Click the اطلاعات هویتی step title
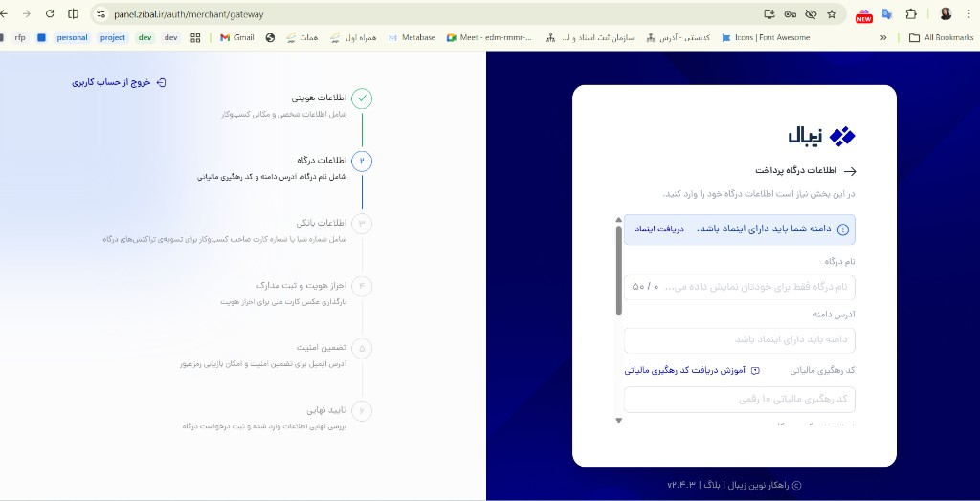 click(x=319, y=98)
